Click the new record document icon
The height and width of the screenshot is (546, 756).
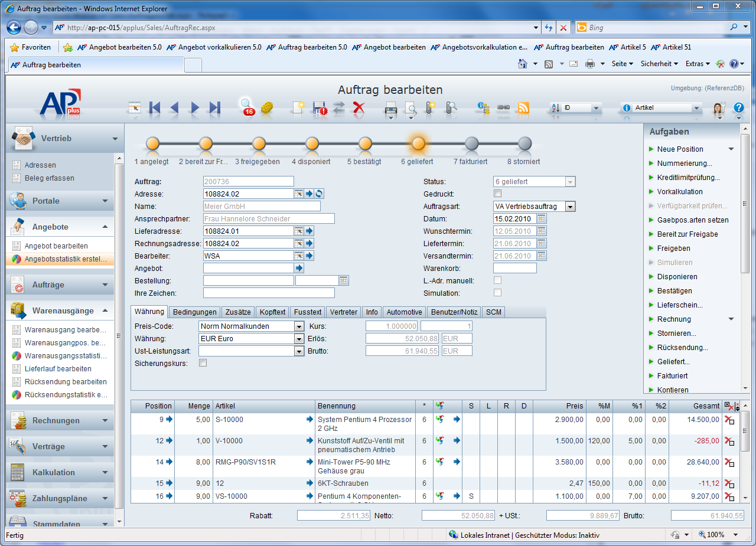point(299,107)
